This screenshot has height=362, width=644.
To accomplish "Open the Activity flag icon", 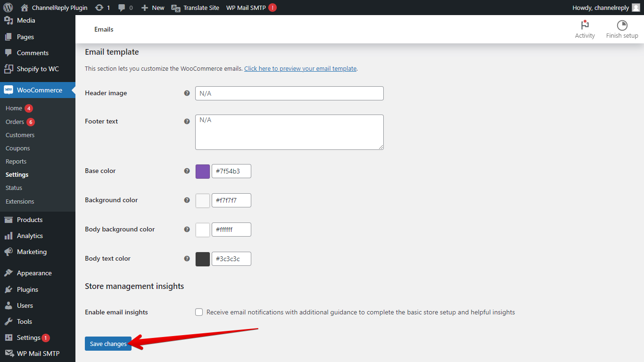I will (585, 25).
